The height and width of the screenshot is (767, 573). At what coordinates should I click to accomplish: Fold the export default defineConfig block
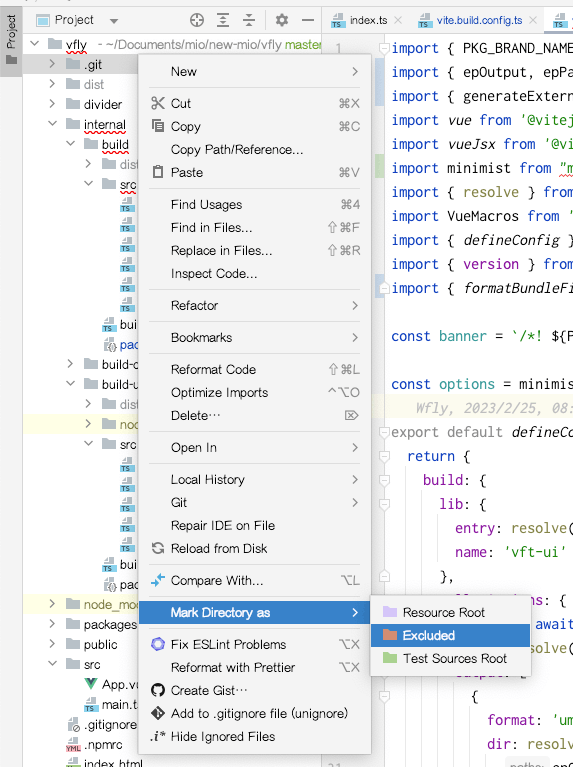384,432
